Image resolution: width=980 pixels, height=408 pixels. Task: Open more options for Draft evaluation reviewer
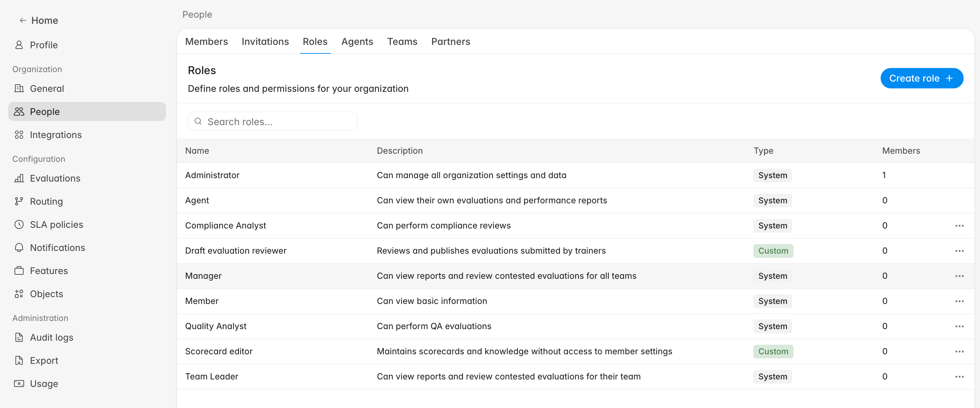tap(959, 251)
